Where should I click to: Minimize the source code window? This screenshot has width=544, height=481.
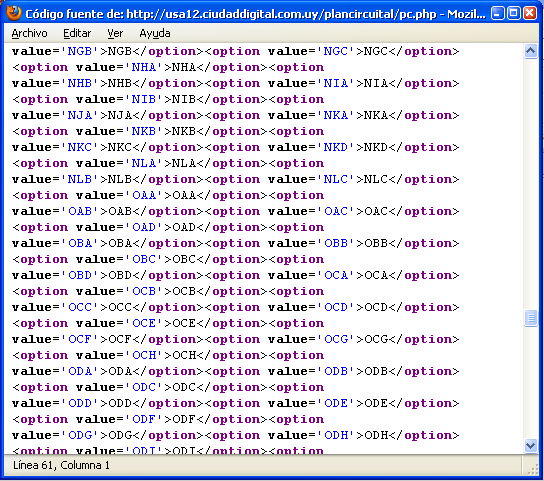click(x=498, y=14)
